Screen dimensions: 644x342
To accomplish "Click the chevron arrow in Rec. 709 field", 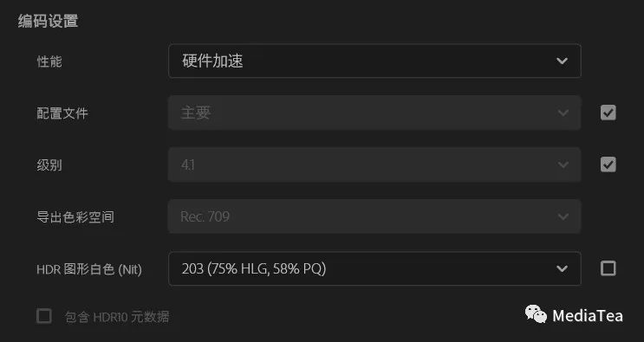I will [x=563, y=216].
